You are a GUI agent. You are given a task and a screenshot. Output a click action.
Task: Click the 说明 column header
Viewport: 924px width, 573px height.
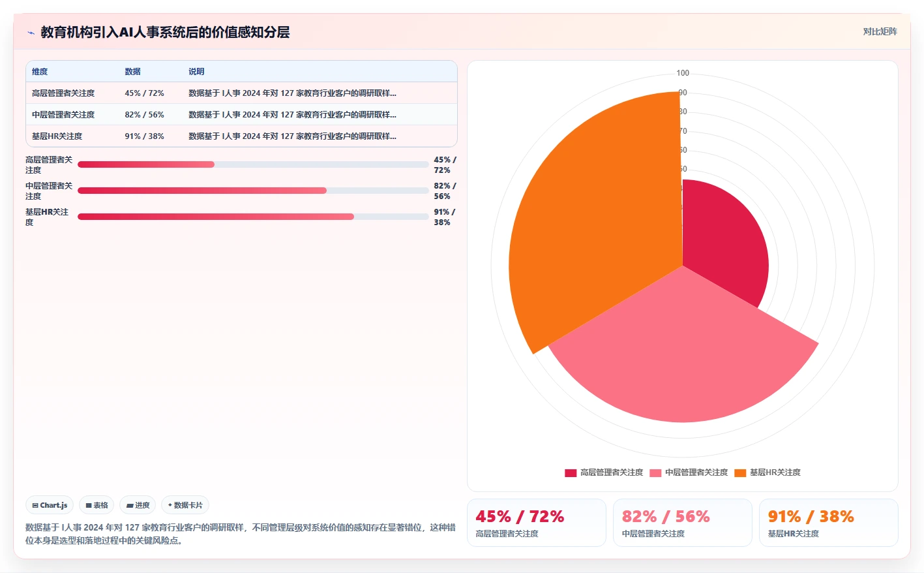pyautogui.click(x=196, y=72)
